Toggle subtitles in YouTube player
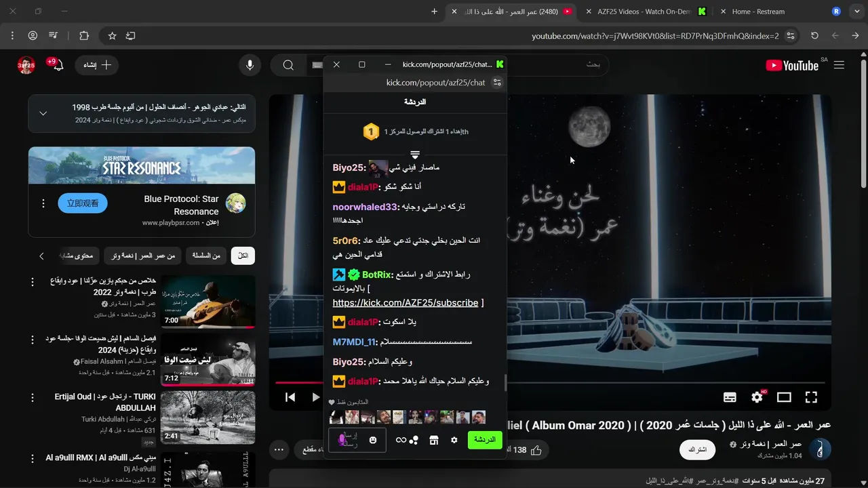 (730, 397)
